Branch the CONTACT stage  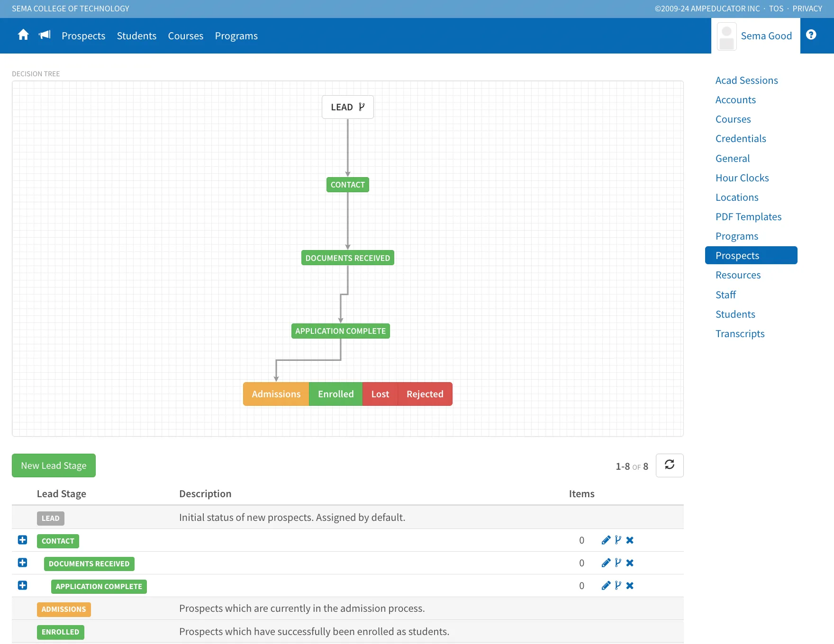(x=618, y=540)
